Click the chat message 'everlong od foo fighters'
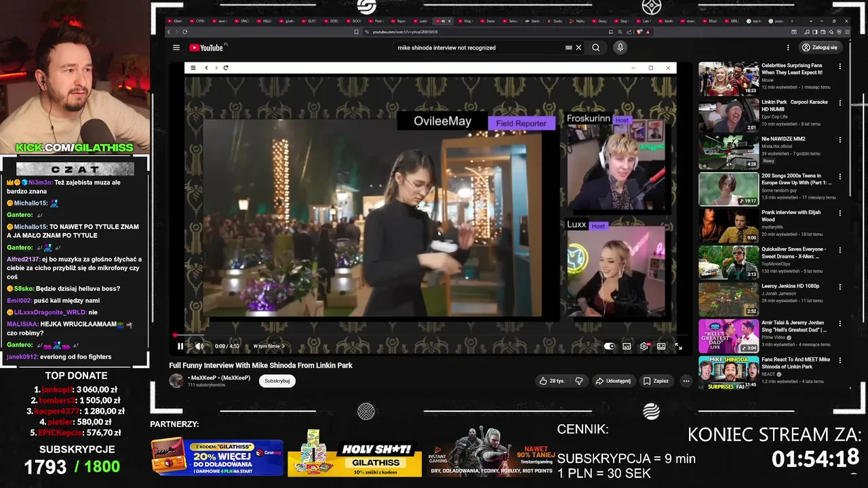868x488 pixels. pyautogui.click(x=75, y=357)
